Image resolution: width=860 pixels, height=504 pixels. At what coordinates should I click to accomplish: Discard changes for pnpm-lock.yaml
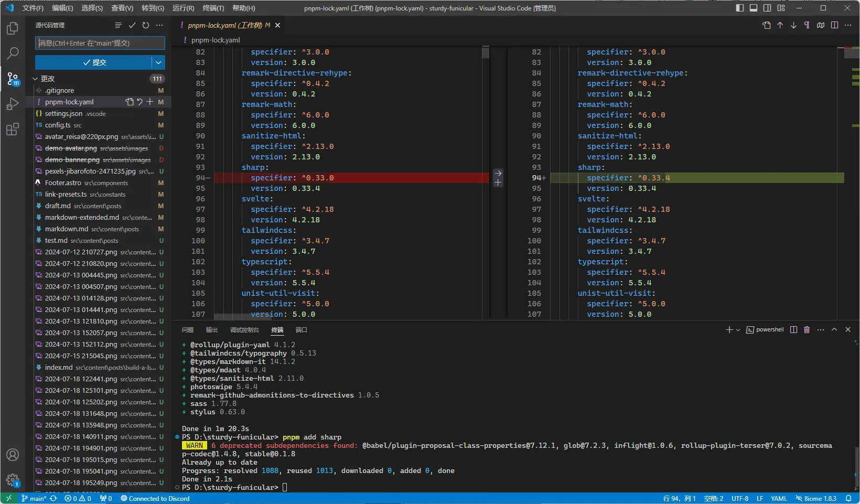coord(139,102)
